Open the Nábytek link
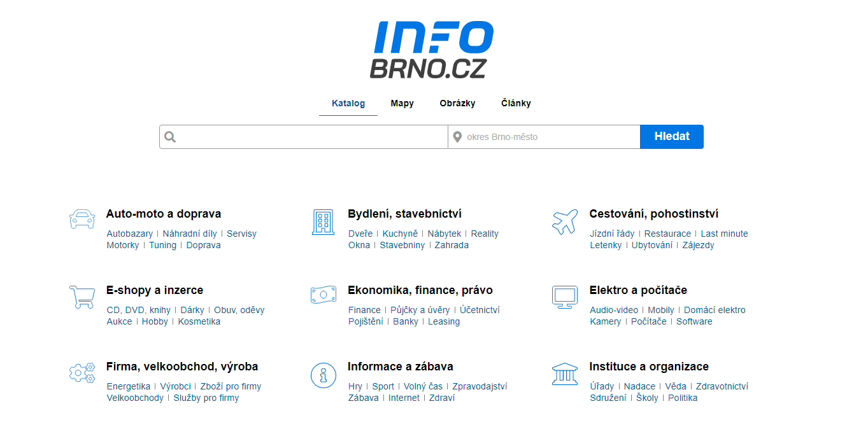The image size is (868, 427). [445, 234]
